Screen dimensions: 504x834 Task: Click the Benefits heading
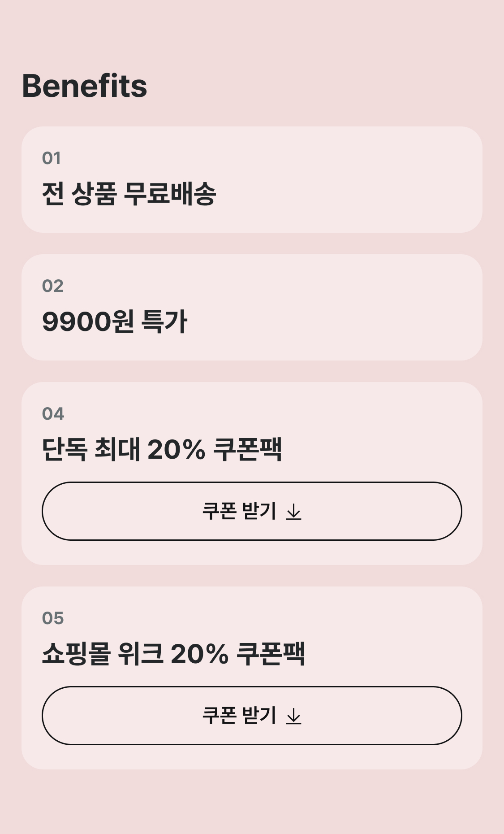tap(85, 86)
